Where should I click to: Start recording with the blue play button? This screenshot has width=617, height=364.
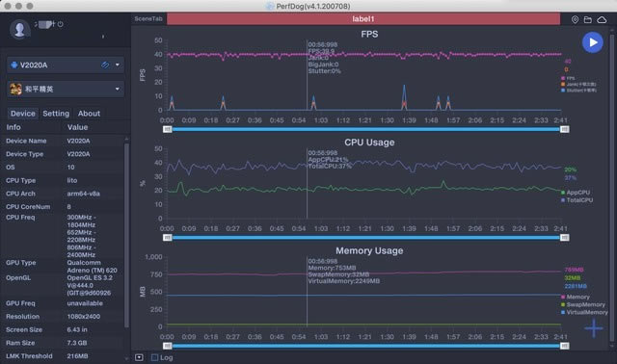[592, 42]
